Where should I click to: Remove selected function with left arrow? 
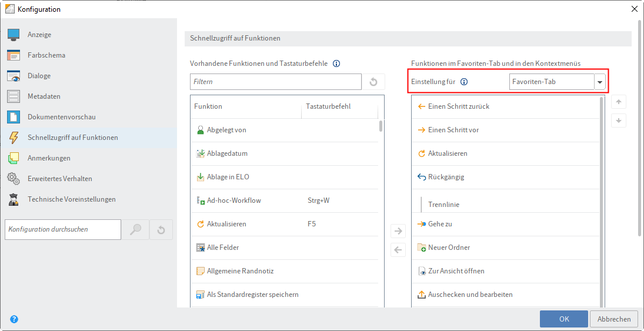pos(398,249)
